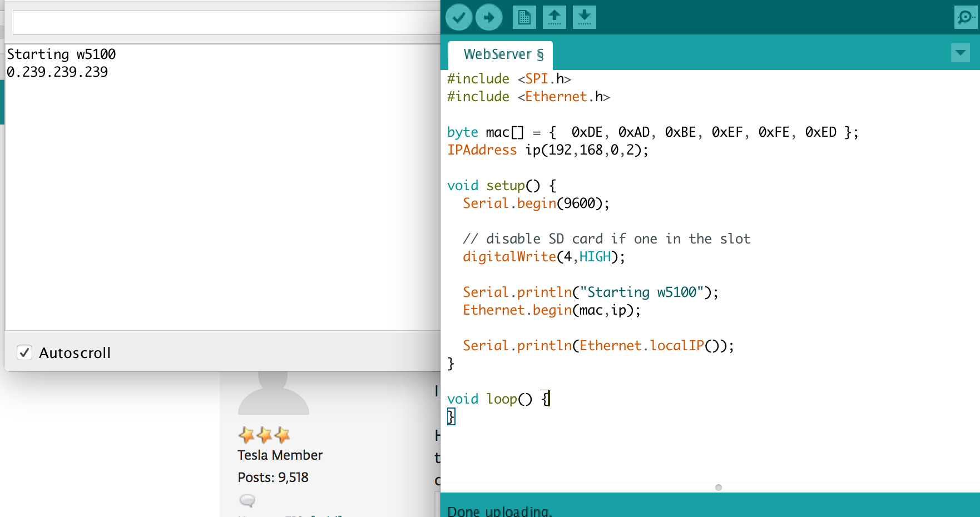Click the dropdown triangle near the toolbar

coord(960,53)
